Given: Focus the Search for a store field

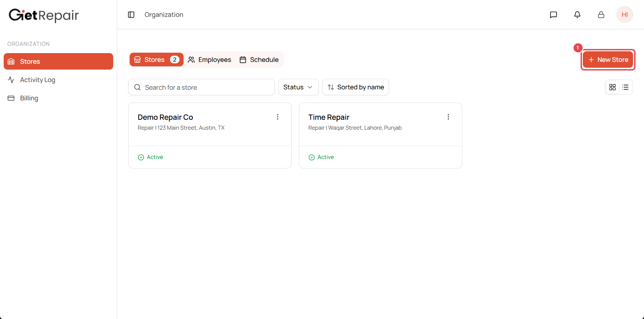Looking at the screenshot, I should coord(201,87).
